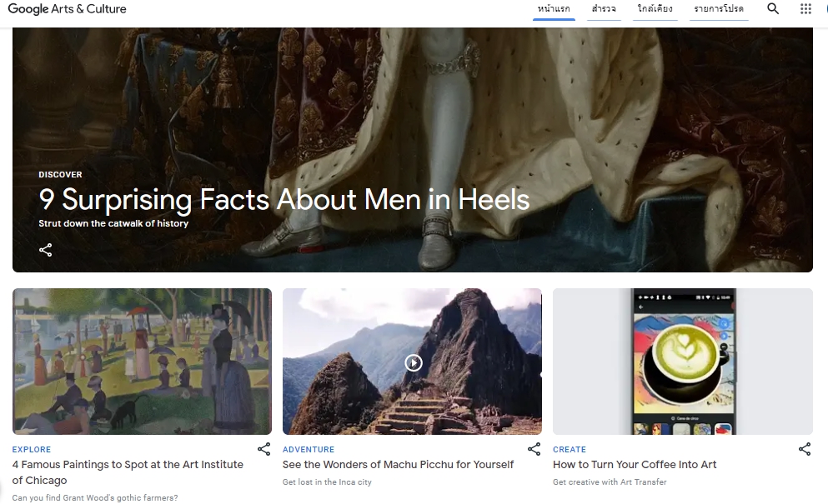Click the CREATE category label
The height and width of the screenshot is (504, 828).
570,450
